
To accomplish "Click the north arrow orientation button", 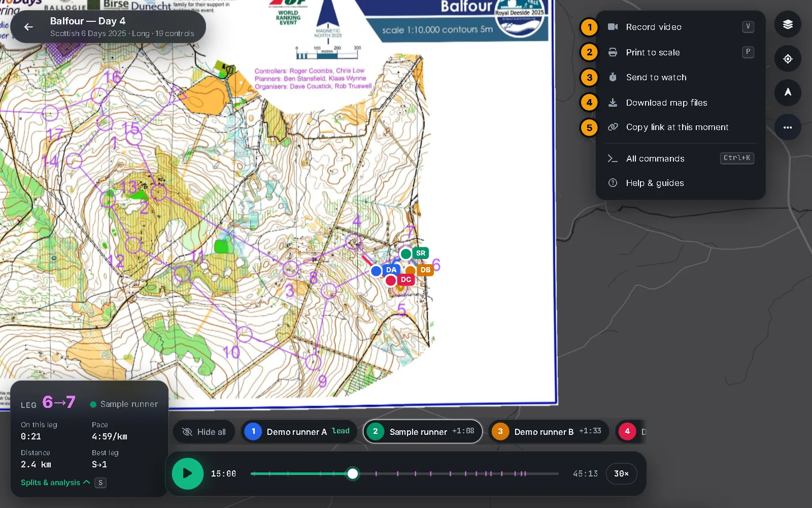I will pyautogui.click(x=788, y=92).
